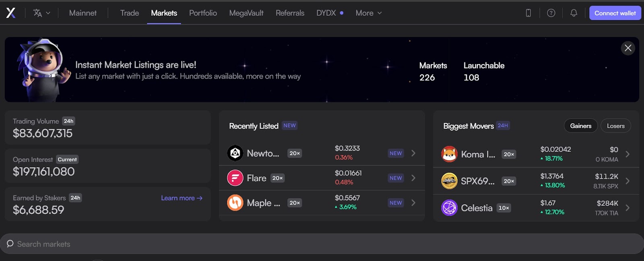Open the Celestia row chevron

(x=627, y=208)
